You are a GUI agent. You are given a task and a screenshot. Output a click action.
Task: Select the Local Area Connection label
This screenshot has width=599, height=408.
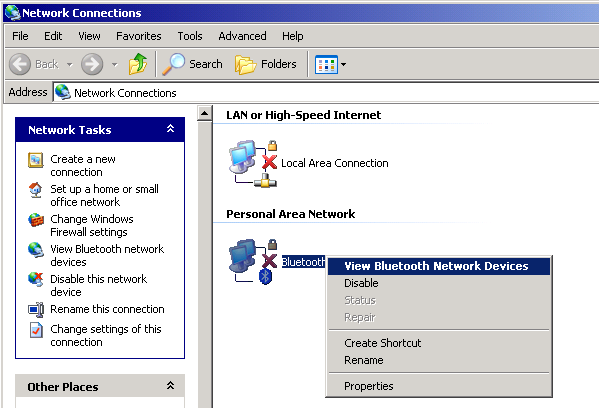(x=335, y=163)
